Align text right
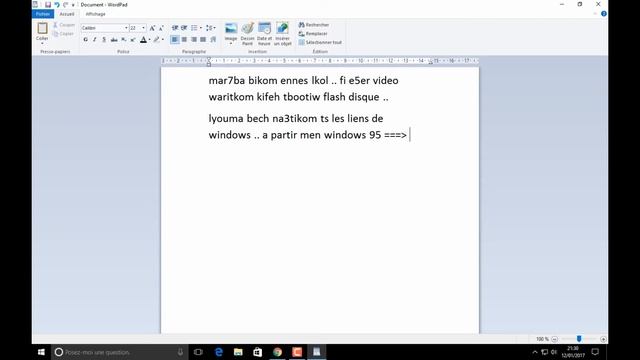The image size is (640, 360). click(194, 40)
